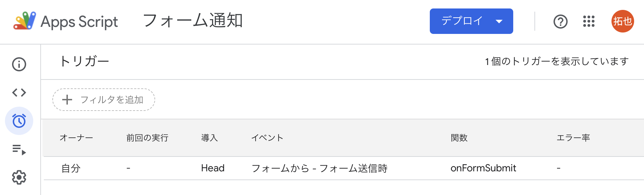Select the onFormSubmit trigger row

click(483, 168)
